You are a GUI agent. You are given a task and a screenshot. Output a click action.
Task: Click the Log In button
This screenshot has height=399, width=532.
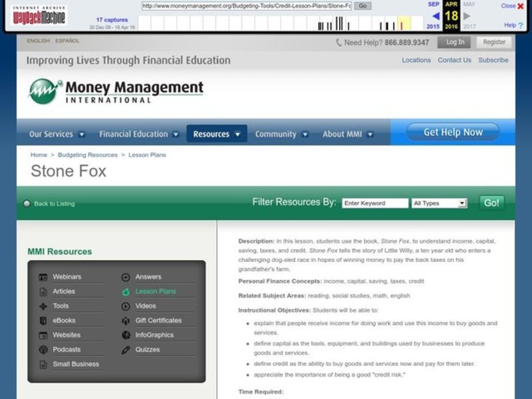(x=456, y=42)
